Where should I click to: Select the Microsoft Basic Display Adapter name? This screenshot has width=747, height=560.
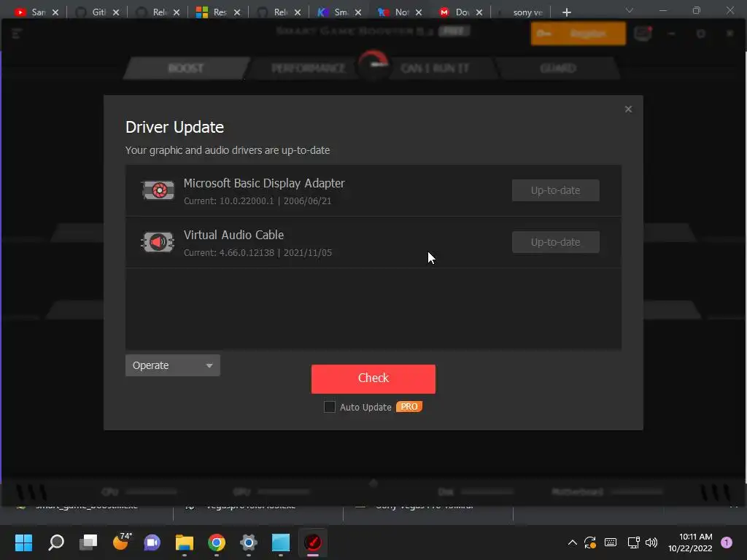[x=264, y=183]
